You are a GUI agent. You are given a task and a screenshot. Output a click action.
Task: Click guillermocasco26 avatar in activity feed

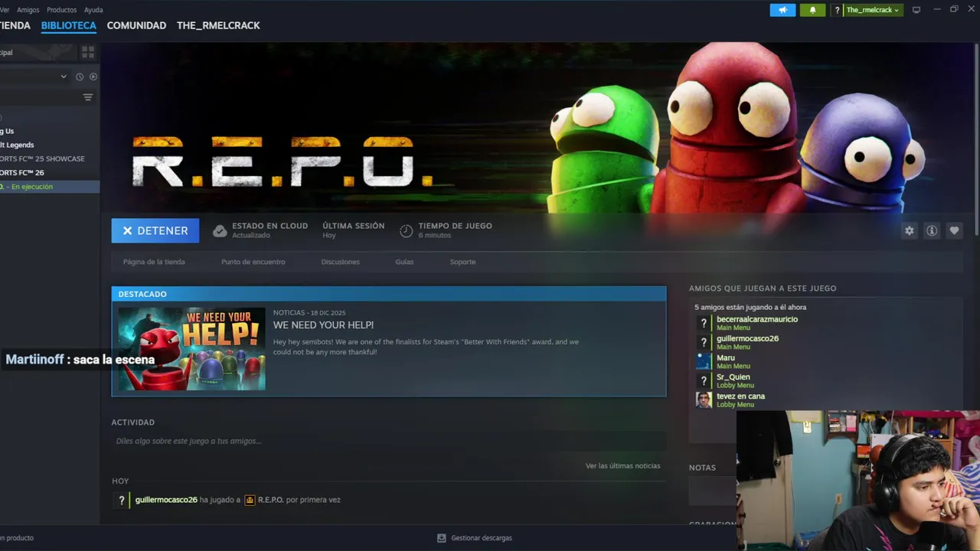click(x=121, y=500)
